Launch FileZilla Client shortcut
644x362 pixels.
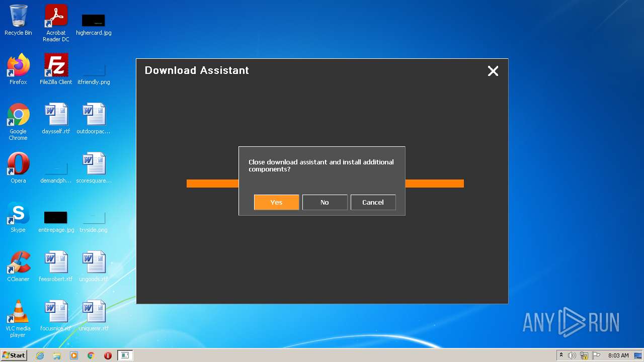[x=56, y=69]
